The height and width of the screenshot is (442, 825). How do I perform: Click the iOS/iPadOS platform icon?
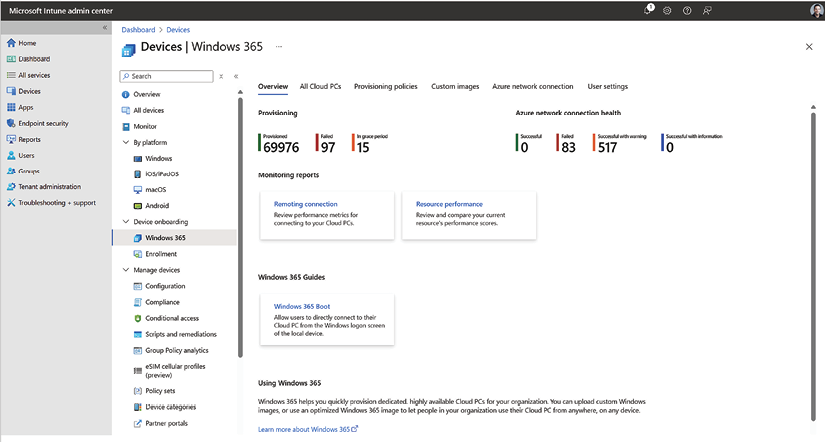coord(138,174)
